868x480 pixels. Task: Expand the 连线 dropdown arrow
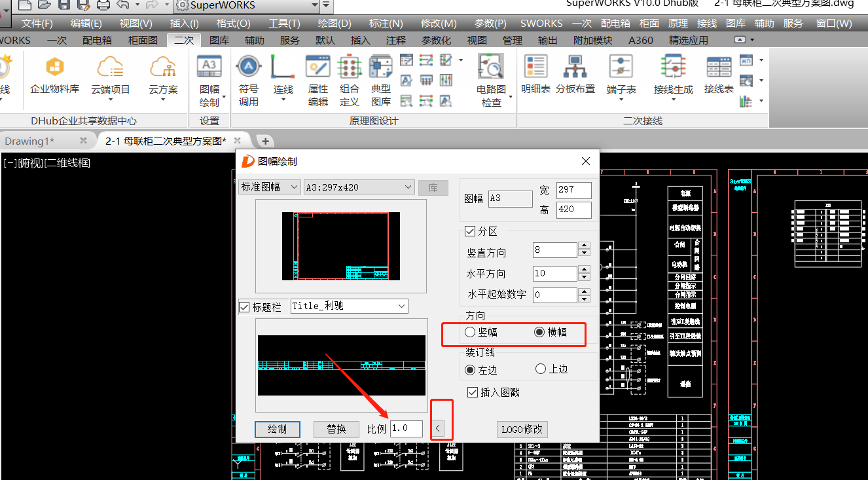pos(283,100)
